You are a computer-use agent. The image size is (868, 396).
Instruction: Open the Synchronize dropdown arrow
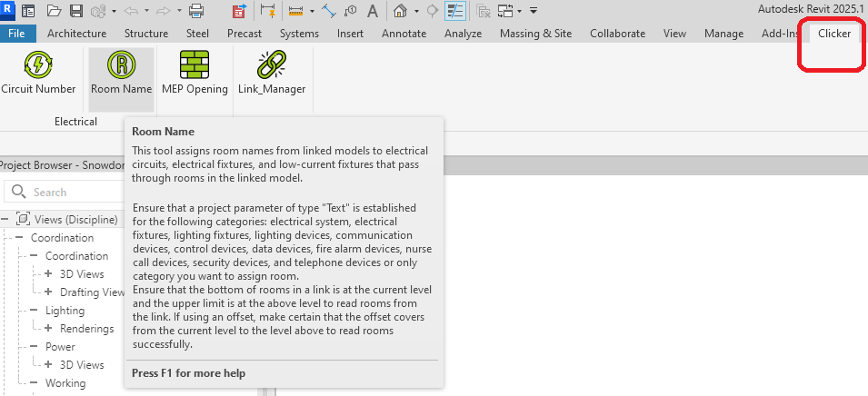114,11
